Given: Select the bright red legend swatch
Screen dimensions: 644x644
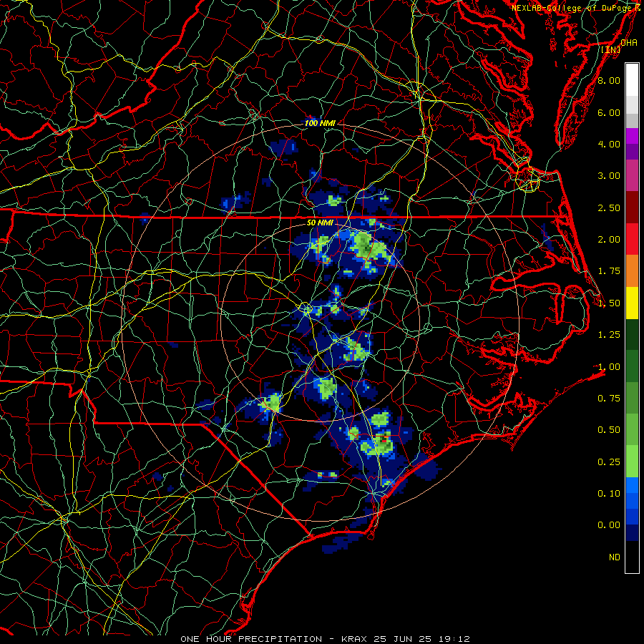Looking at the screenshot, I should (632, 240).
